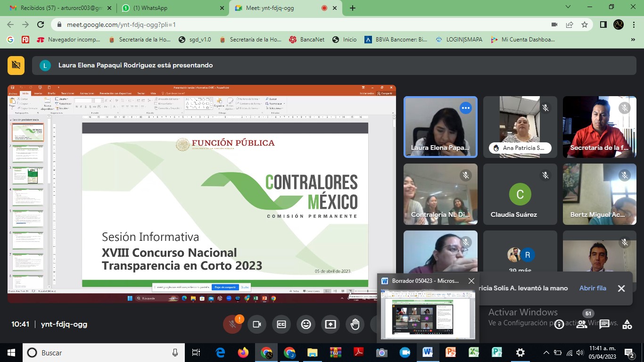Viewport: 644px width, 362px height.
Task: Open the Mi Cuenta Dashboa... bookmark
Action: click(x=523, y=40)
